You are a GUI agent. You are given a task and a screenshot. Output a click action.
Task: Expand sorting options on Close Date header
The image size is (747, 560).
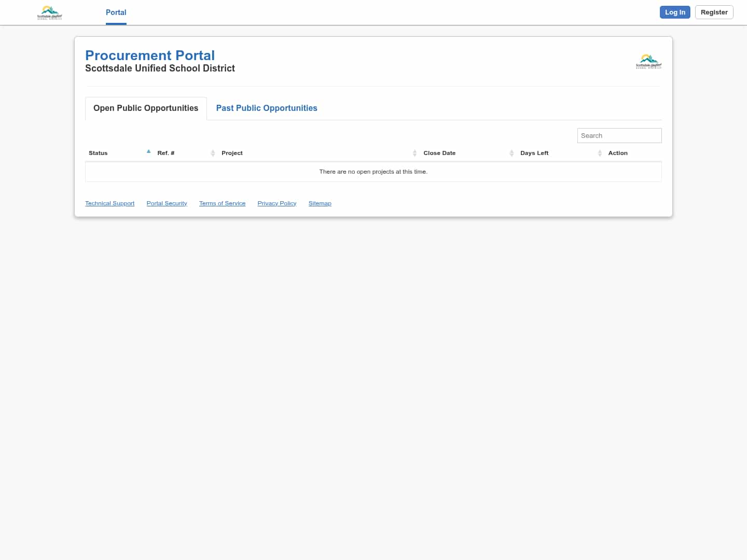511,152
